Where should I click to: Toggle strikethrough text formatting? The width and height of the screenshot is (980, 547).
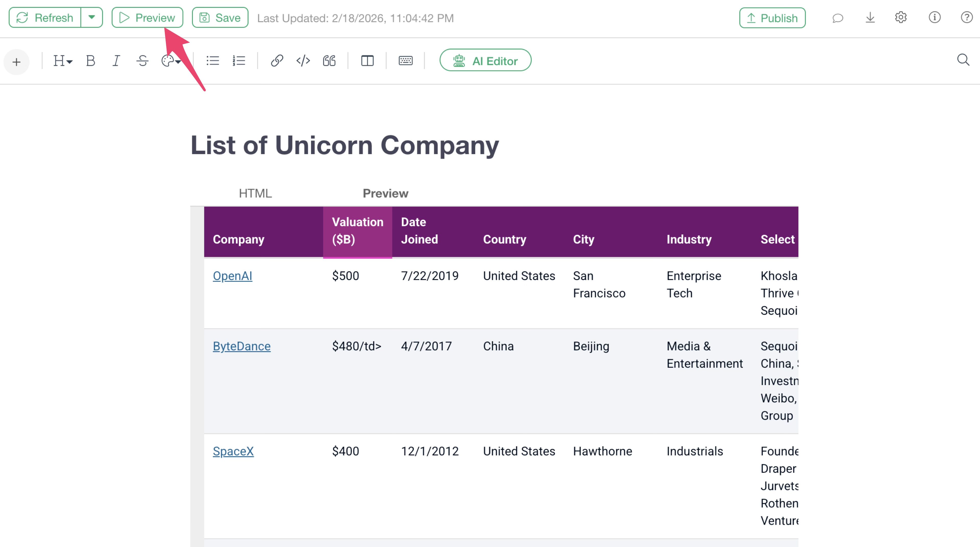pos(142,61)
